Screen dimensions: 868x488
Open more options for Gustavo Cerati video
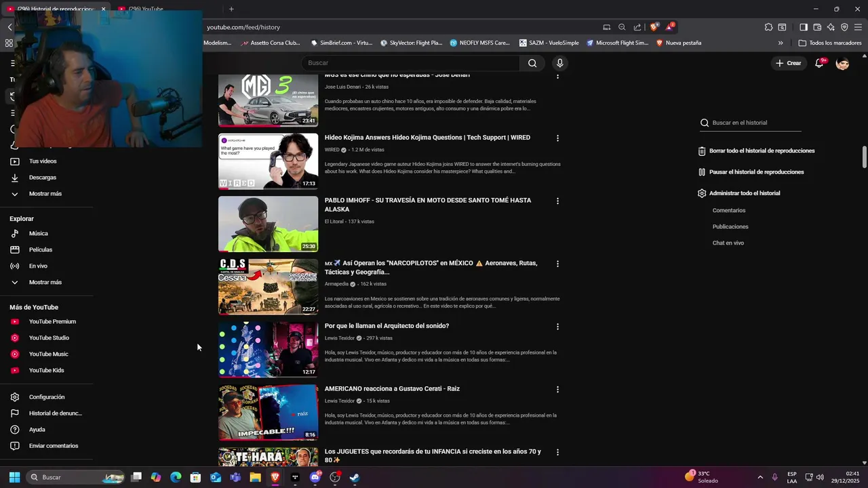click(x=557, y=390)
